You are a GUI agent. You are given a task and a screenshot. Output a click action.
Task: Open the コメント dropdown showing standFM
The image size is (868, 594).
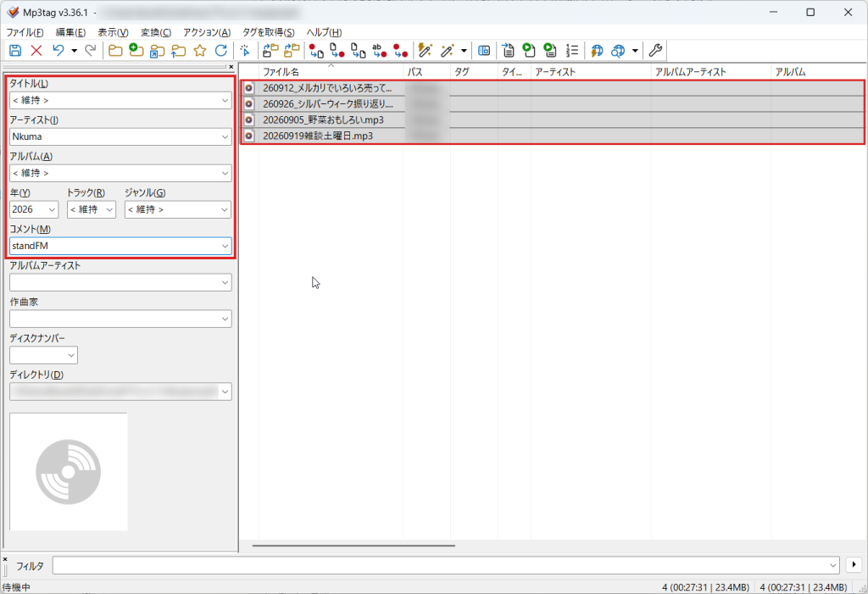coord(225,246)
